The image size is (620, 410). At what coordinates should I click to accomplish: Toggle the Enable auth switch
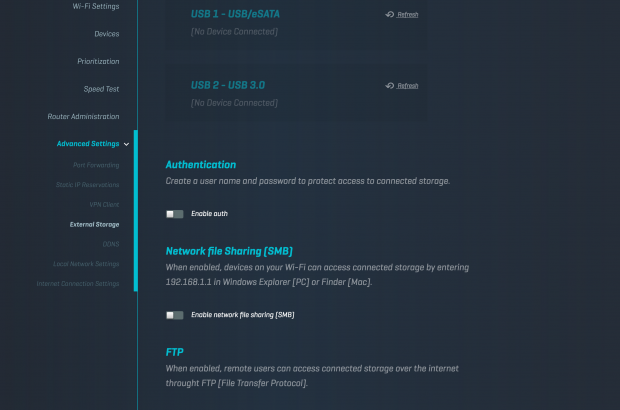(x=175, y=214)
